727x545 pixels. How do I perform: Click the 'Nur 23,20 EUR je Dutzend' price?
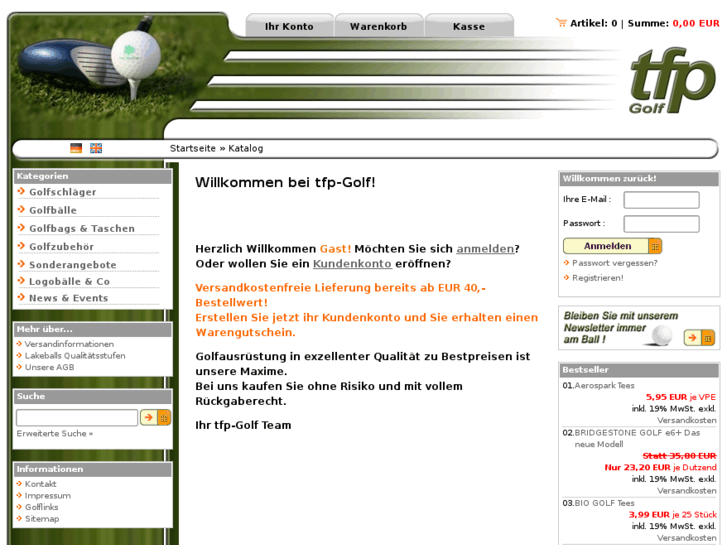point(661,468)
